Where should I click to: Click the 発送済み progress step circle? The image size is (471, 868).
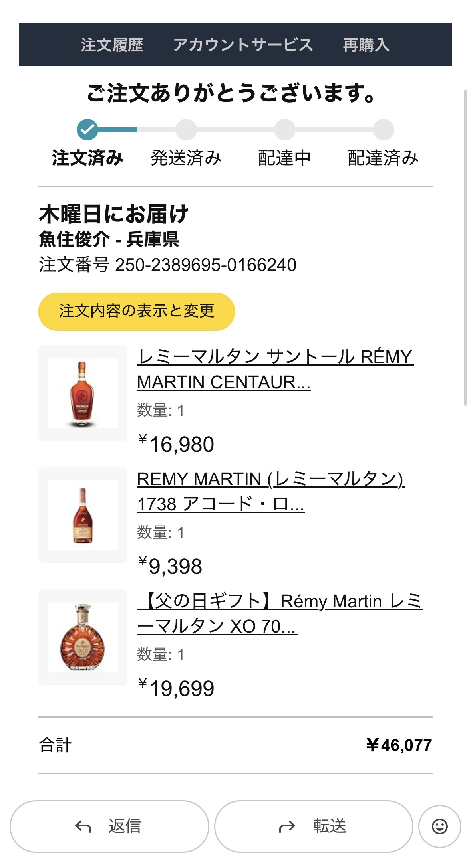186,129
